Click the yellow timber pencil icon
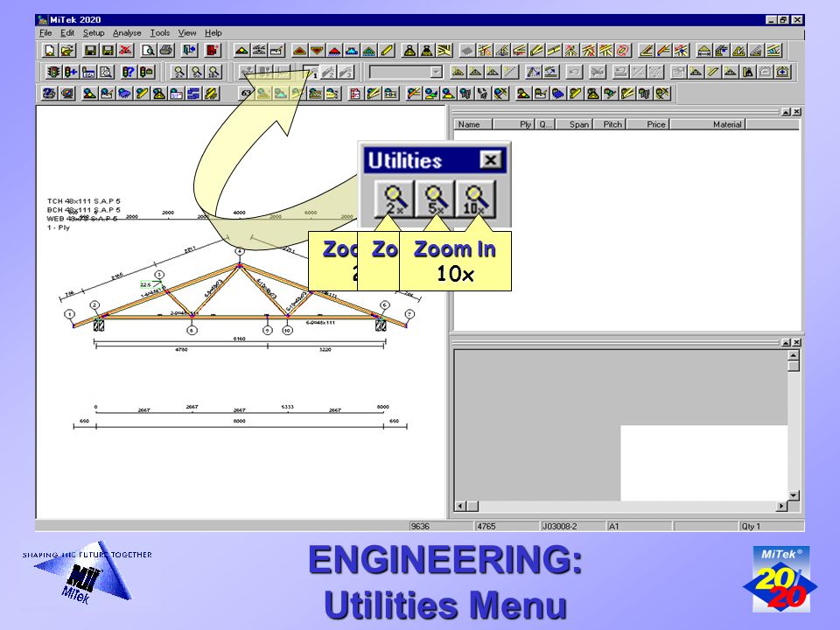The height and width of the screenshot is (630, 840). pyautogui.click(x=388, y=51)
